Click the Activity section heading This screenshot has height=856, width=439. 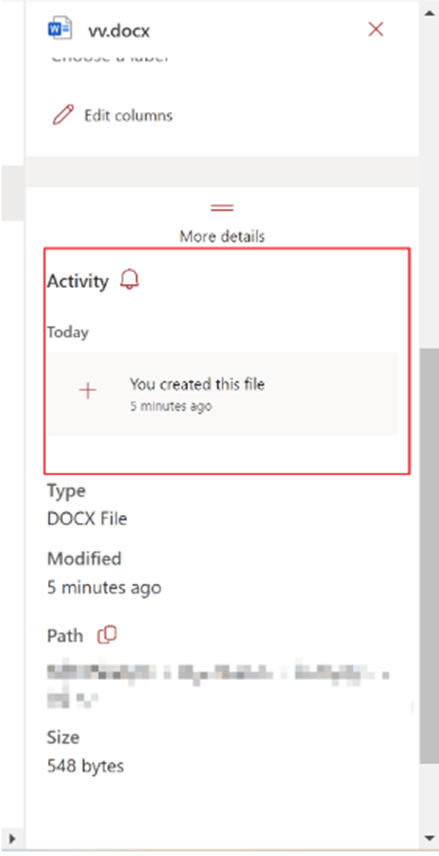78,281
